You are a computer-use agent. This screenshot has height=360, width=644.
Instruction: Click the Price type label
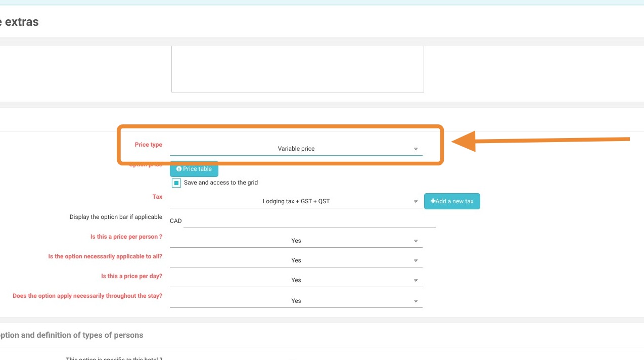[x=148, y=145]
